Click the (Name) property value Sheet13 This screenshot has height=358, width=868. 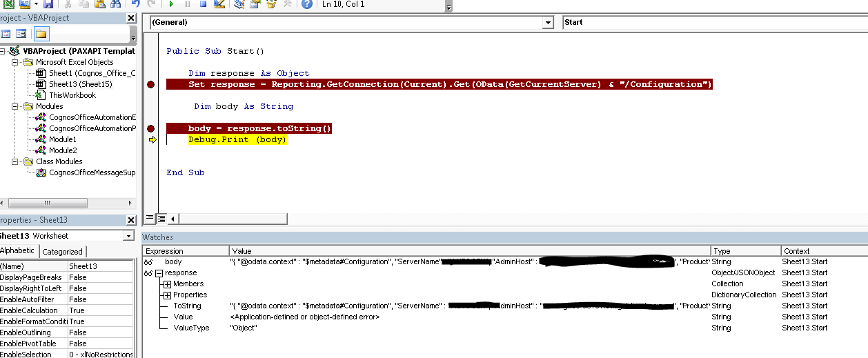click(x=101, y=266)
